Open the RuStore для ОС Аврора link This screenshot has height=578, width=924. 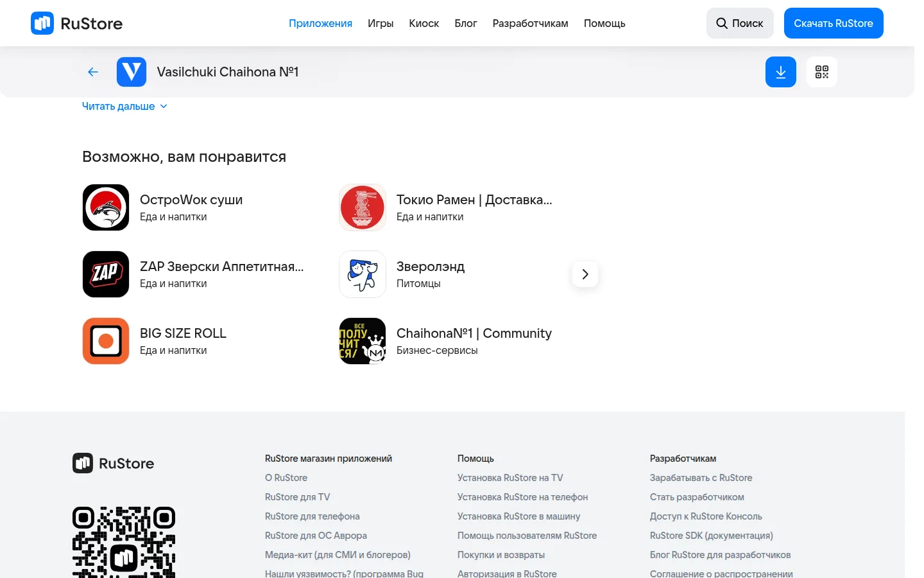(x=316, y=536)
